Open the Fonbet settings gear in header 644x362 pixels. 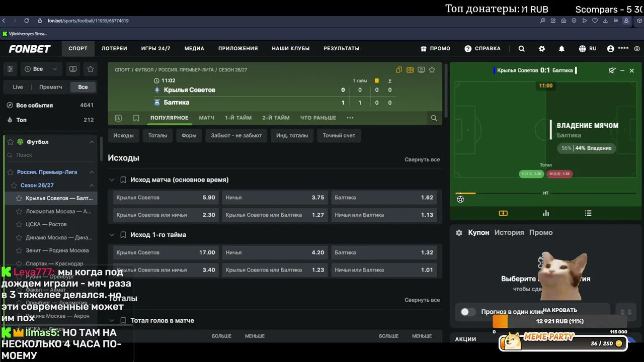pos(542,49)
